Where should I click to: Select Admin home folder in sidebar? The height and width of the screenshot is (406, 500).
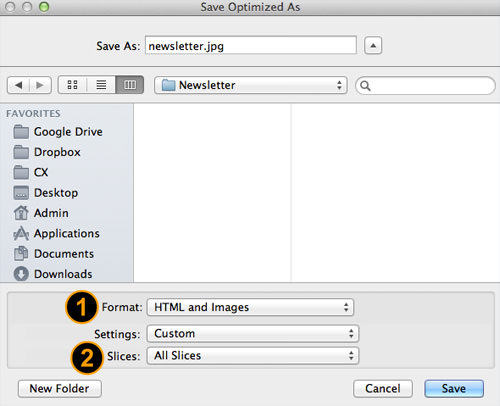click(41, 213)
